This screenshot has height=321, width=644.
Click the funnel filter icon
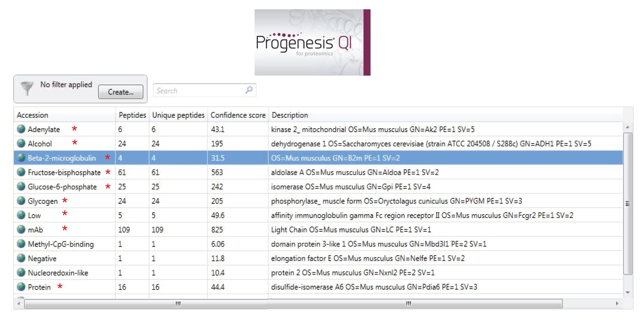(27, 88)
